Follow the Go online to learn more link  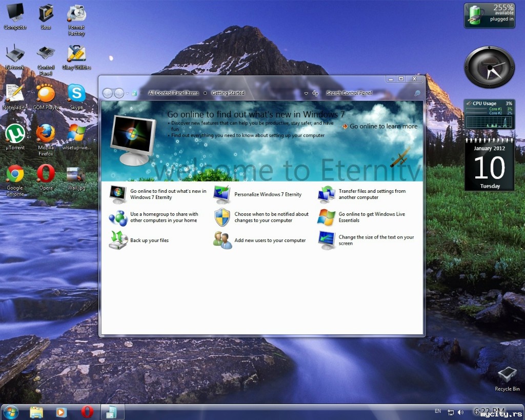(380, 126)
